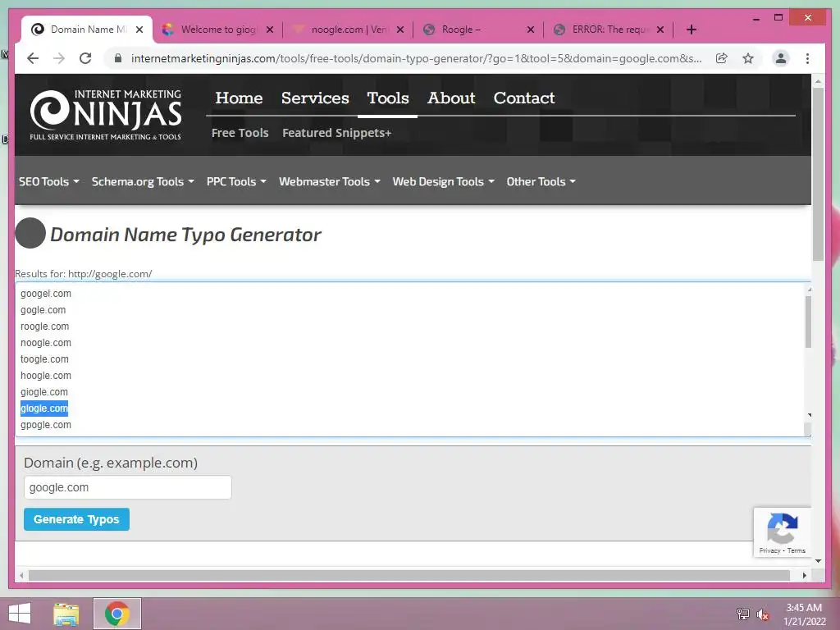Click the reCAPTCHA badge icon

(x=782, y=527)
